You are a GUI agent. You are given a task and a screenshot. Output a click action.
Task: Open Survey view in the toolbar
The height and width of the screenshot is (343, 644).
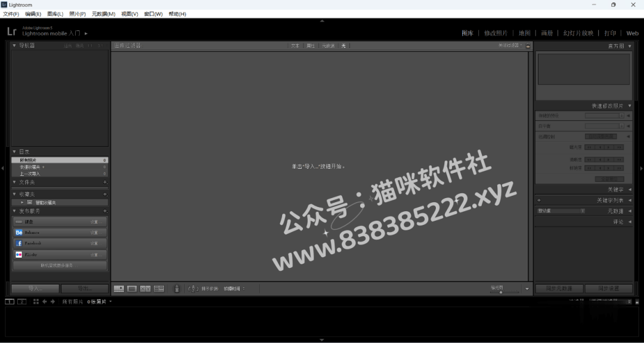point(159,289)
